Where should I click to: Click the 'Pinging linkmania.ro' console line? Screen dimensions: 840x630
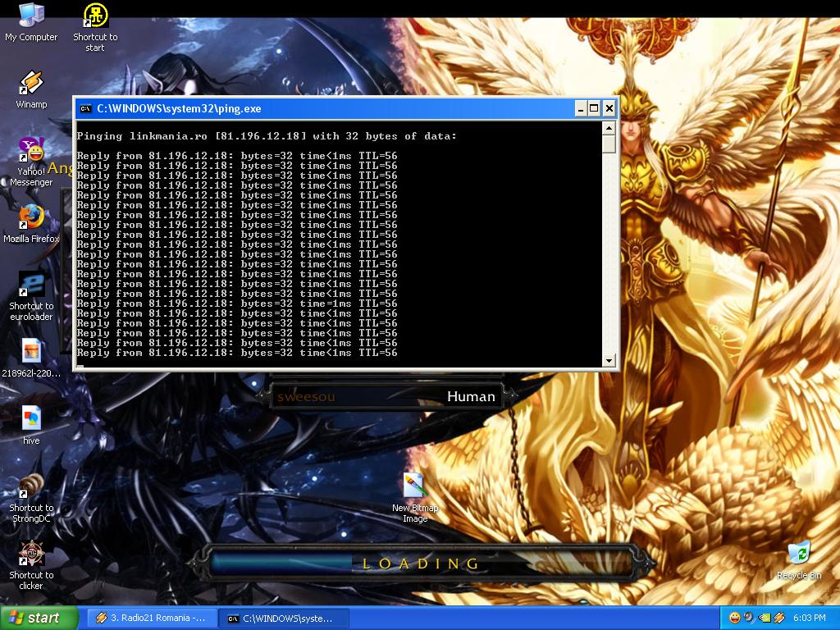tap(267, 136)
